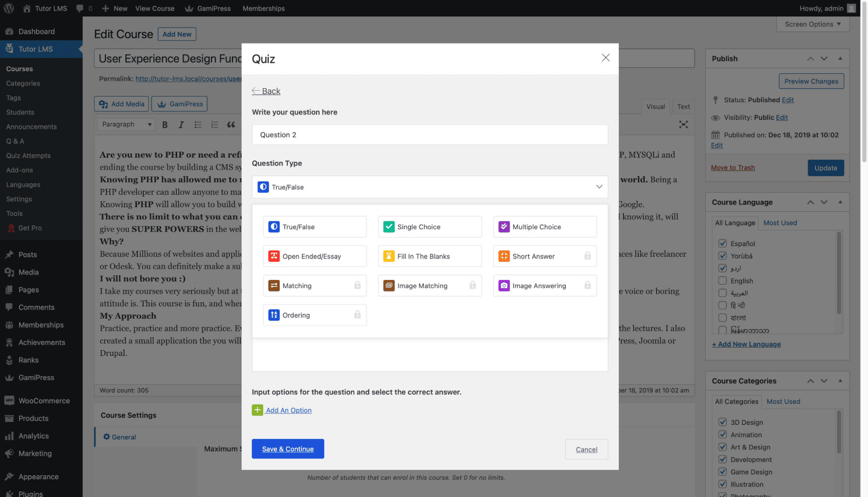Click the Save & Continue button

pyautogui.click(x=287, y=449)
